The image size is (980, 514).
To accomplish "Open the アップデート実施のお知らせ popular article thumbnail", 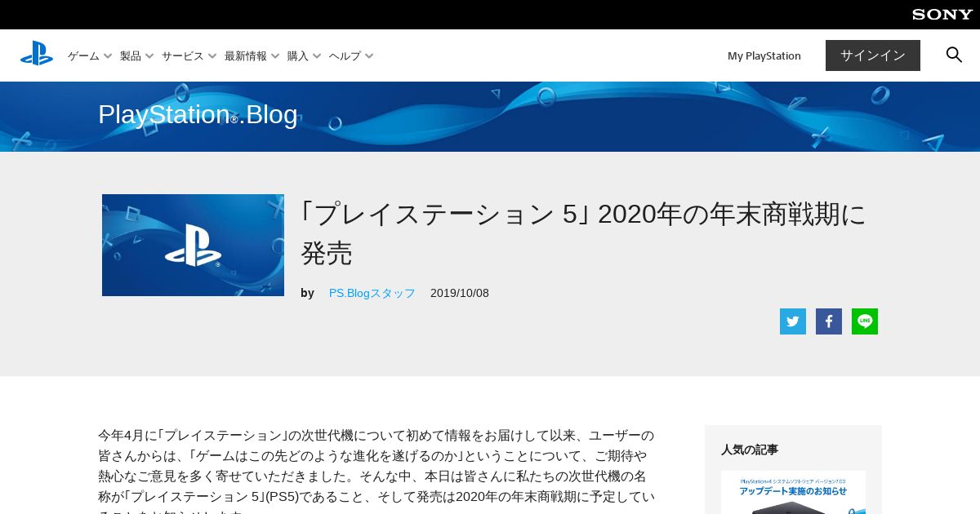I will coord(793,492).
